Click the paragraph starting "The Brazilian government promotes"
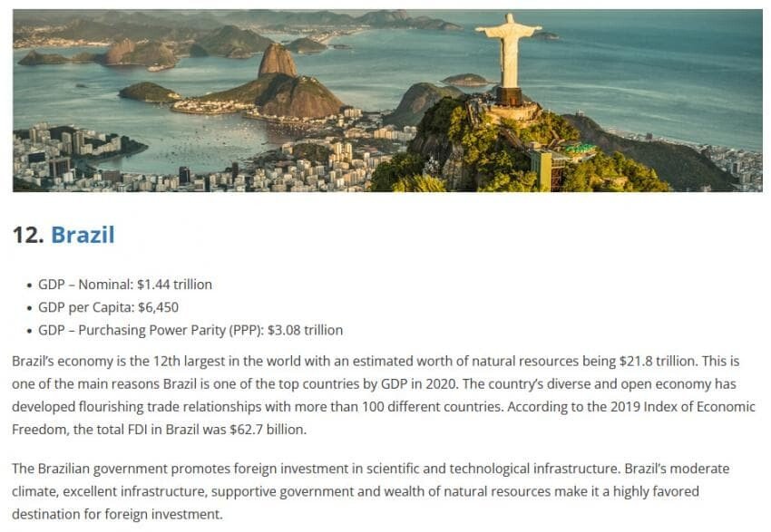 371,491
